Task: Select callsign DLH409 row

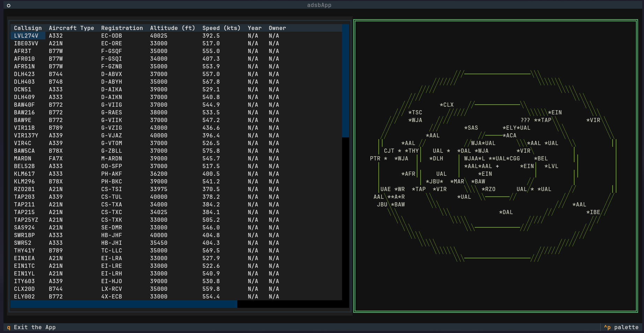Action: [x=176, y=97]
